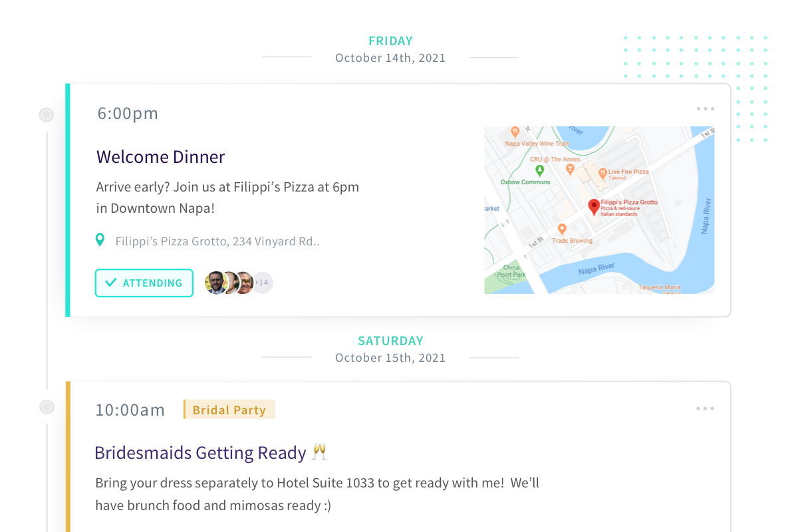Click the teal location pin icon
The image size is (798, 532).
coord(100,240)
